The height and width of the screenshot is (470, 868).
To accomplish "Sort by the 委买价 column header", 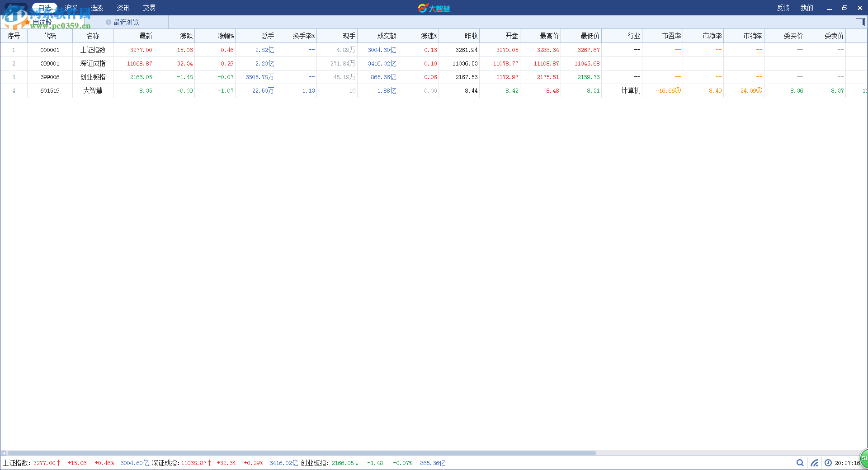I will (x=784, y=36).
